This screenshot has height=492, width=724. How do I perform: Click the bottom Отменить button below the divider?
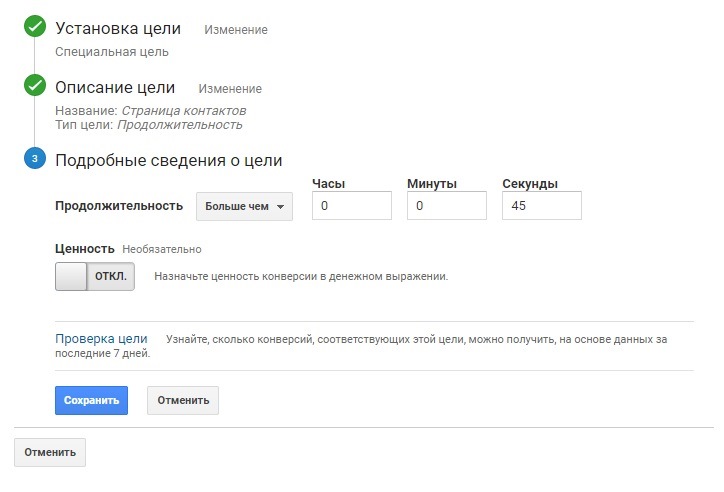click(x=50, y=452)
